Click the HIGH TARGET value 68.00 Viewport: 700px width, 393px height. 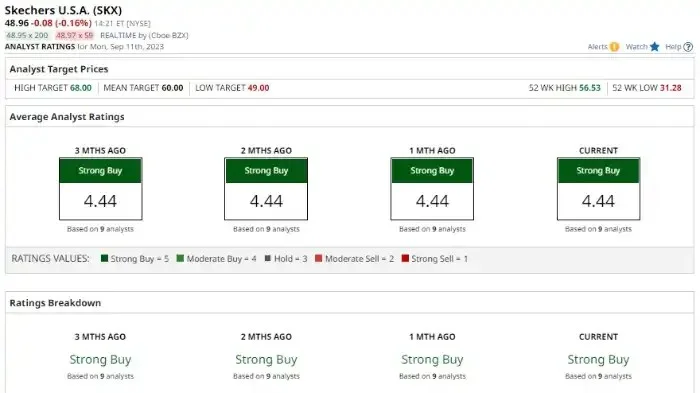click(x=81, y=88)
